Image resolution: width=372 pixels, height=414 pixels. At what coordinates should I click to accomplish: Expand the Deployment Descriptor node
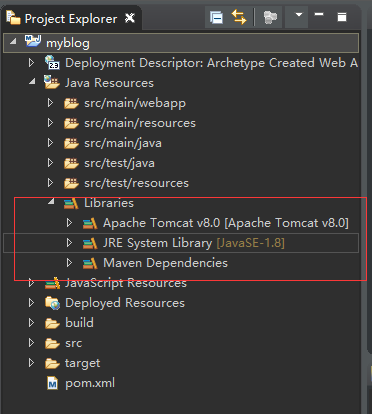tap(31, 62)
